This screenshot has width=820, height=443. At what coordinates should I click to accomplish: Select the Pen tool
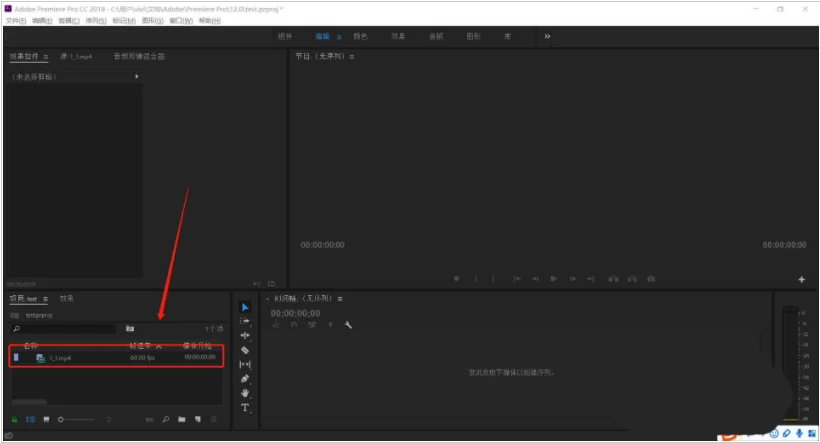pyautogui.click(x=245, y=379)
